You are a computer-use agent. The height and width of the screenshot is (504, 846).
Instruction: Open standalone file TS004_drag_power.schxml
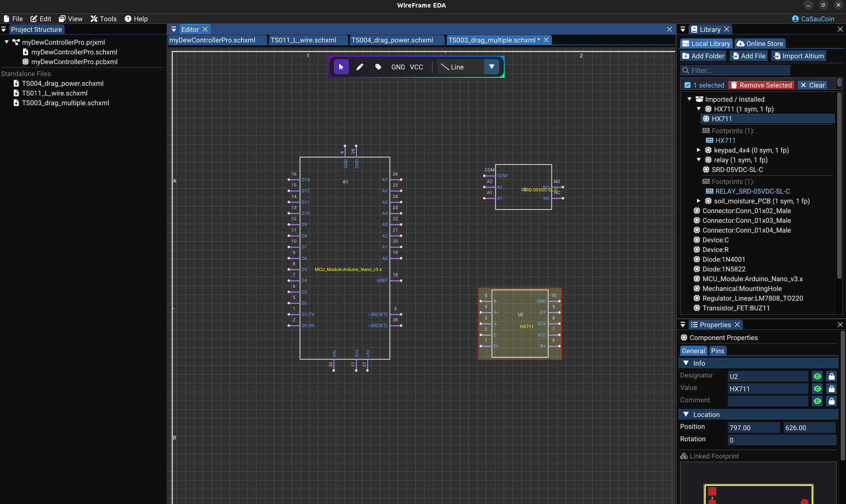coord(62,83)
